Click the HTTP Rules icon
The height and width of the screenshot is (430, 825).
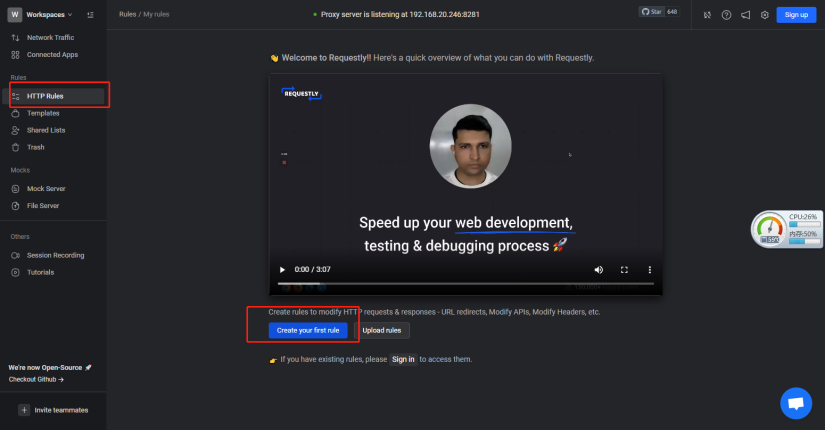[x=15, y=96]
